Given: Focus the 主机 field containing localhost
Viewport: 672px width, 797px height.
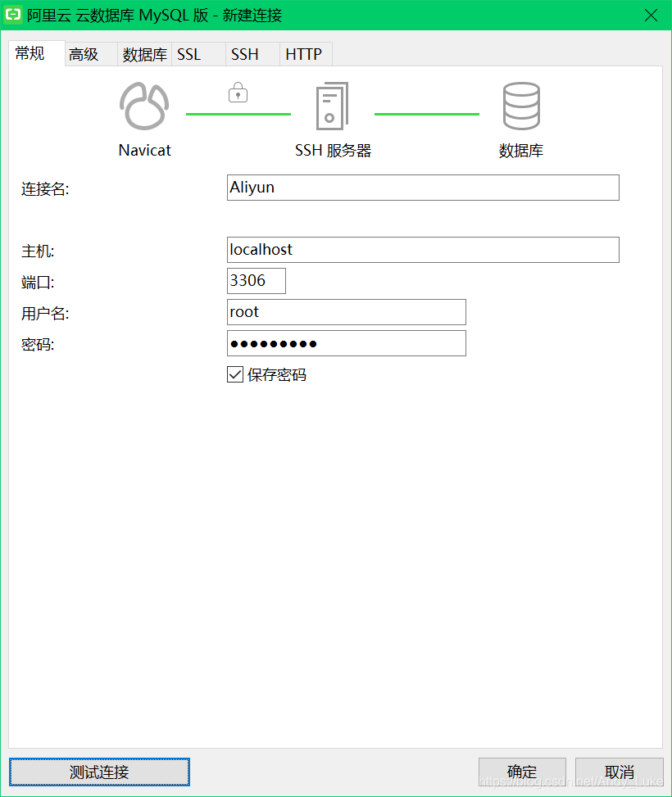Looking at the screenshot, I should tap(423, 250).
